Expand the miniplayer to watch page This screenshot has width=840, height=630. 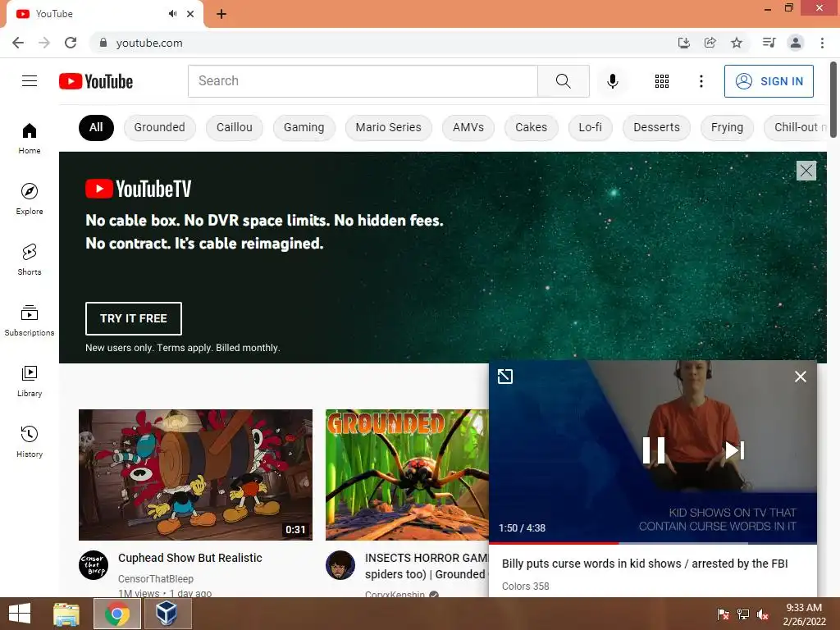(504, 377)
